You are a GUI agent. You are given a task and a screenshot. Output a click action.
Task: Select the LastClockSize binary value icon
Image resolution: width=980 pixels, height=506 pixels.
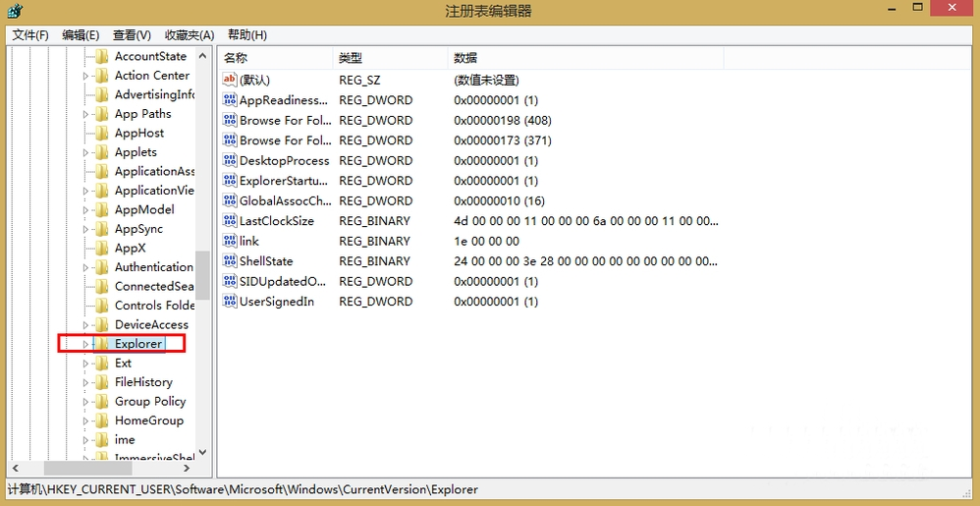point(230,221)
